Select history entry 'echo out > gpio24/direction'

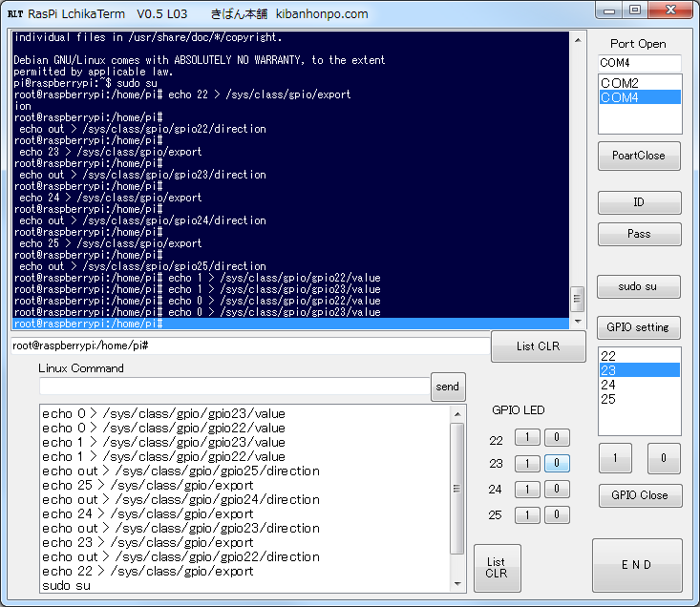(x=245, y=500)
